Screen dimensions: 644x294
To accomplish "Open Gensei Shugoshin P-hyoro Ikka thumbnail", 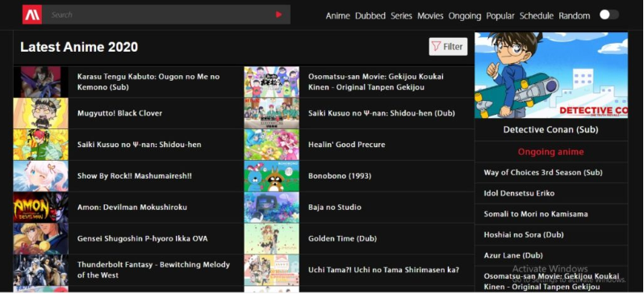I will (x=40, y=238).
